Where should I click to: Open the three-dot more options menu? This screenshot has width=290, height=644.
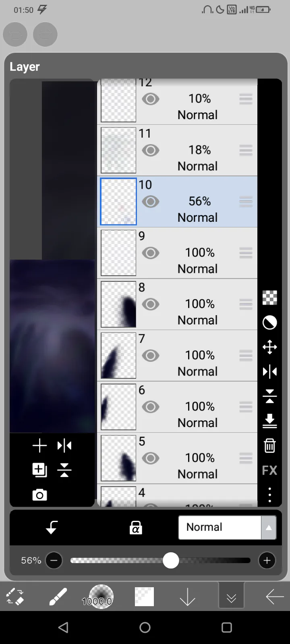269,495
